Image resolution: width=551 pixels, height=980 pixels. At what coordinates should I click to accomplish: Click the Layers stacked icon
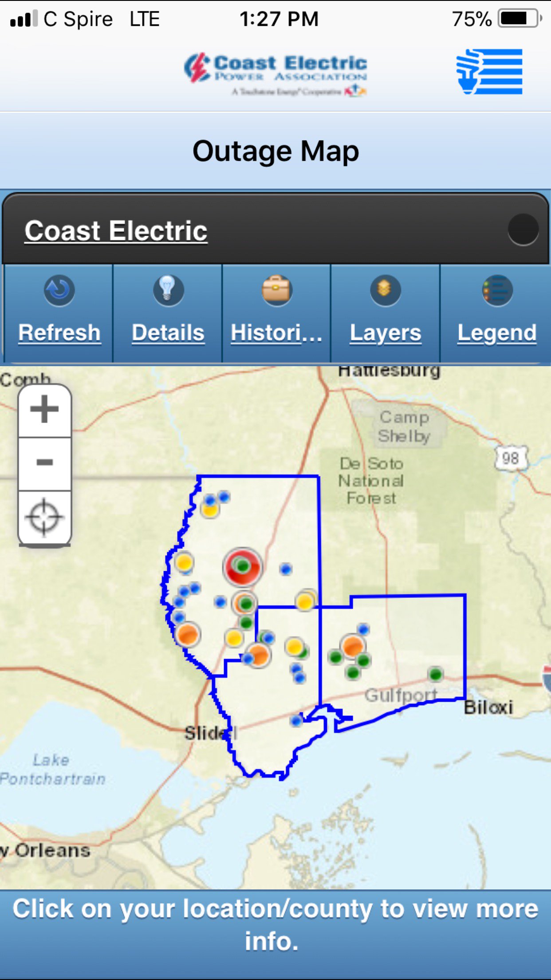click(386, 290)
